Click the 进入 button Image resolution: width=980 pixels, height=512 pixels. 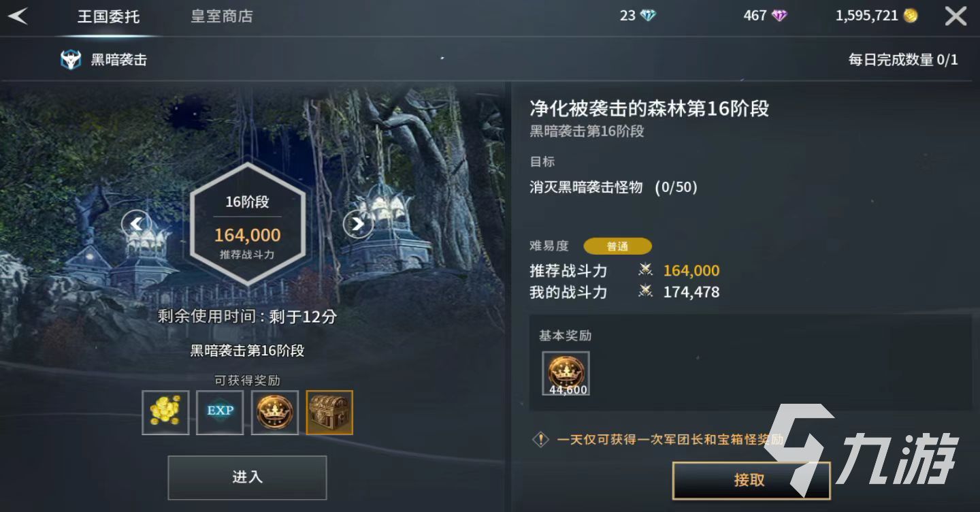pyautogui.click(x=248, y=477)
